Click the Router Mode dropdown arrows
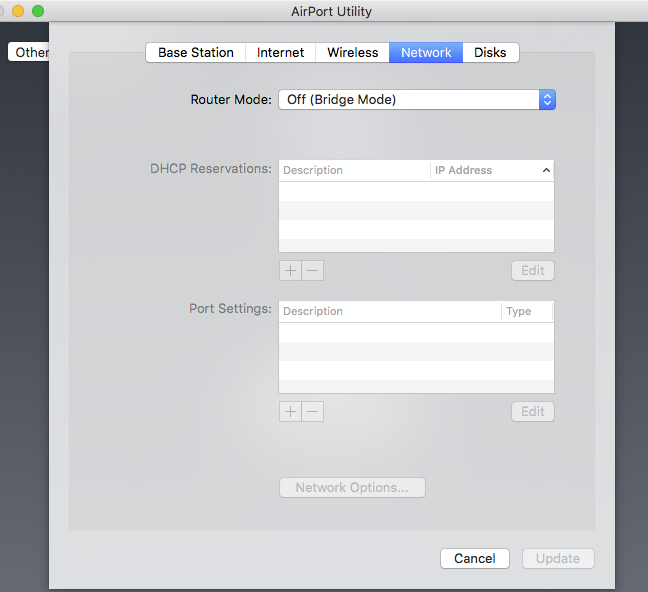 [547, 100]
